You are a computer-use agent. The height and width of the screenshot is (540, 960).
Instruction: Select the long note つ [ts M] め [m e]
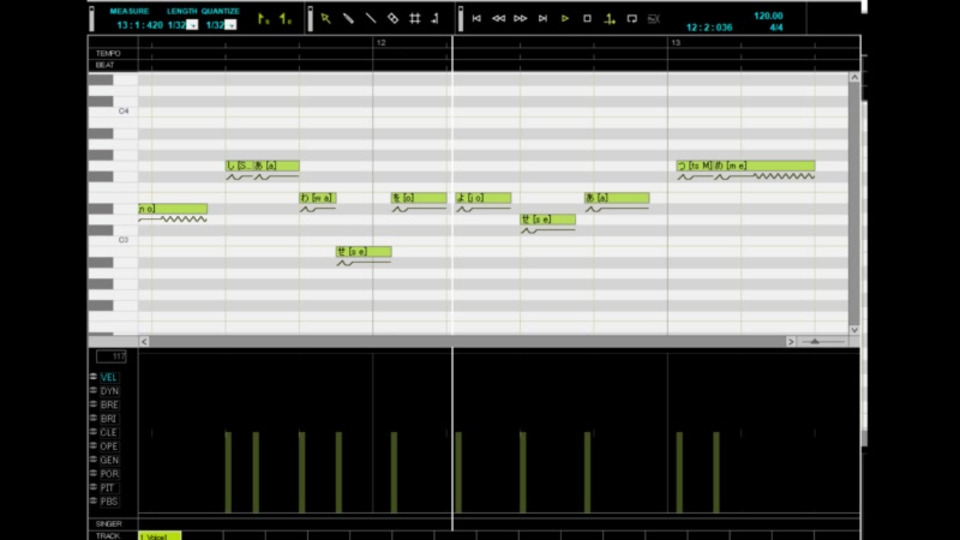click(746, 166)
